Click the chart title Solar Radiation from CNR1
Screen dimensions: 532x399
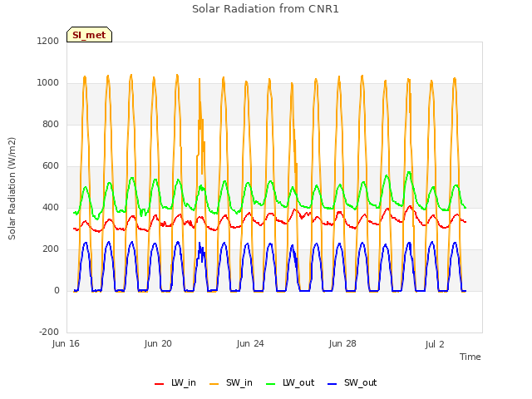click(x=265, y=9)
